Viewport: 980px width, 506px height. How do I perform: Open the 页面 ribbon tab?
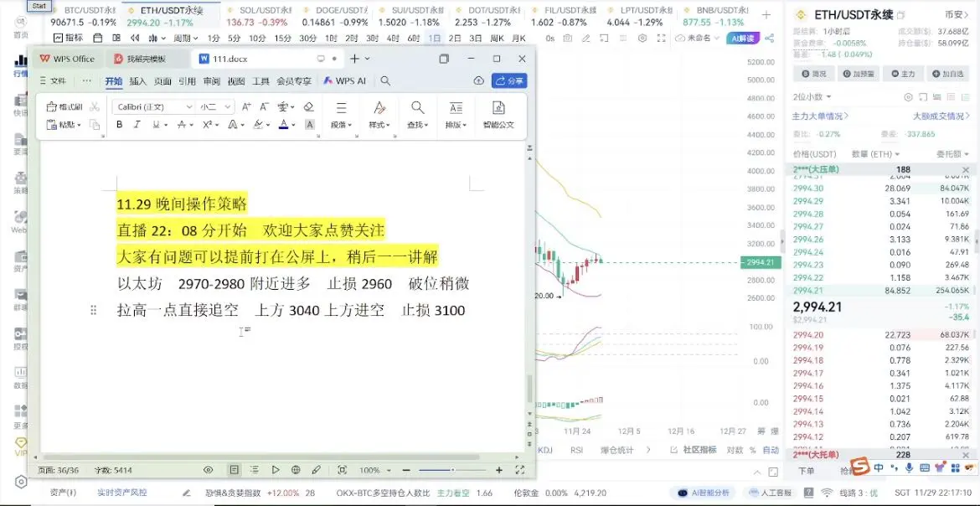[x=162, y=80]
